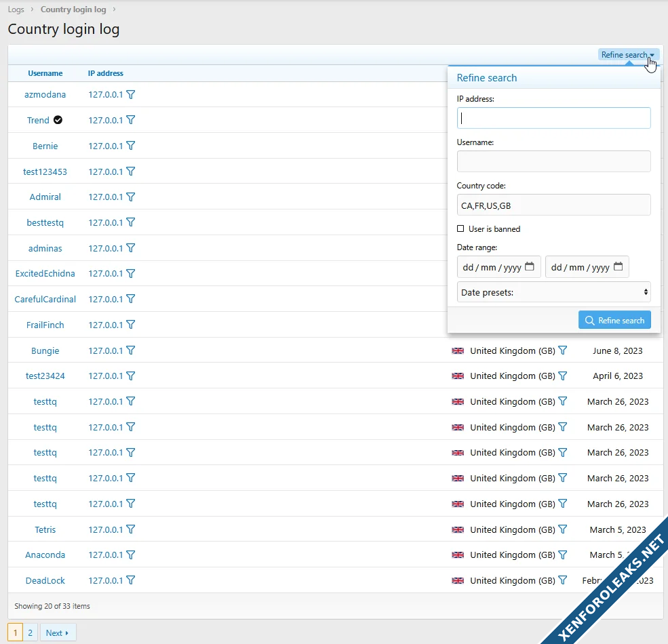Image resolution: width=668 pixels, height=644 pixels.
Task: Focus the IP address input field
Action: click(553, 118)
